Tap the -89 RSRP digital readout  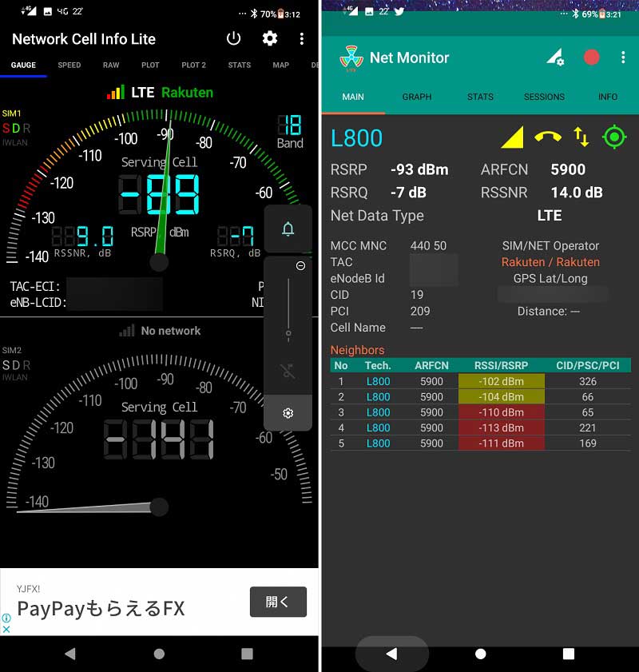159,195
